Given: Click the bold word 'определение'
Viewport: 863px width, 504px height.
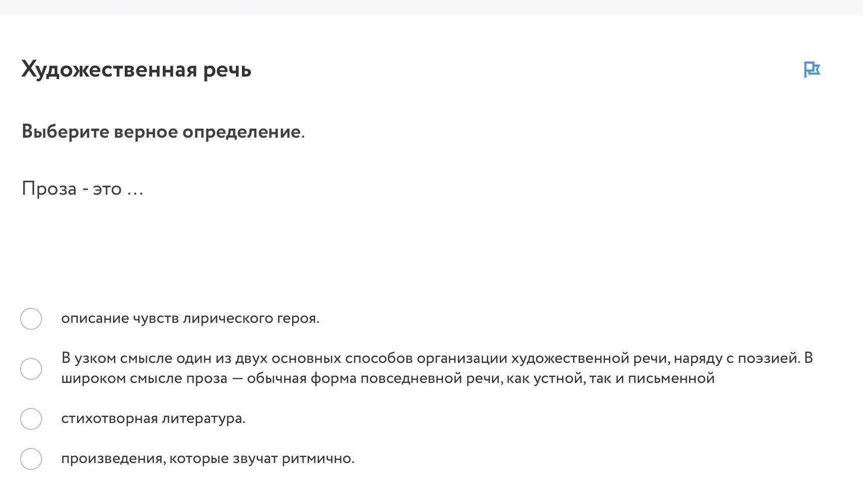Looking at the screenshot, I should click(x=241, y=132).
